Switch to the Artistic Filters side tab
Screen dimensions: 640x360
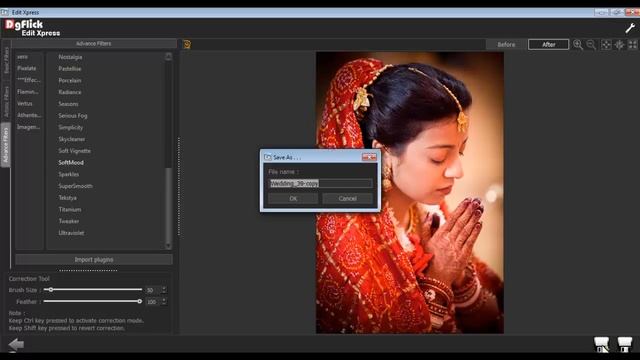[6, 101]
